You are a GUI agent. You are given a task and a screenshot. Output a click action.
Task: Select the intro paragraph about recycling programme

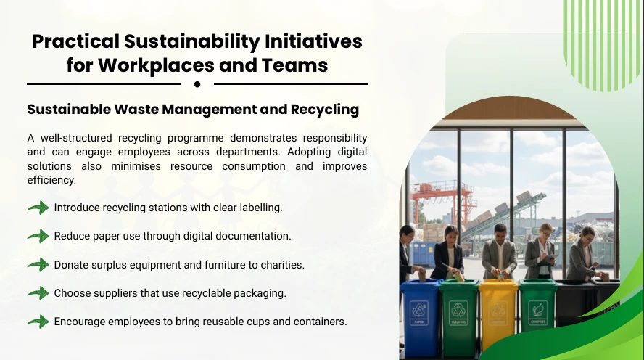[x=197, y=159]
